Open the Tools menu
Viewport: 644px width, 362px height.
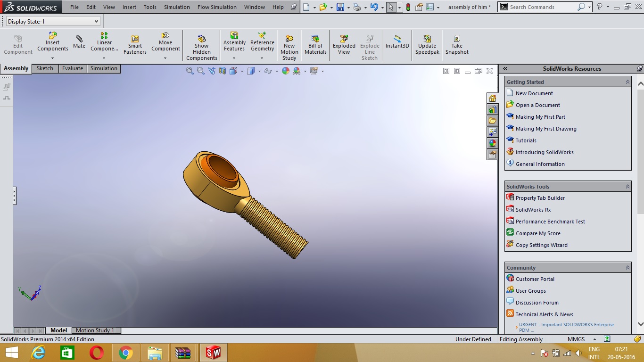point(150,7)
